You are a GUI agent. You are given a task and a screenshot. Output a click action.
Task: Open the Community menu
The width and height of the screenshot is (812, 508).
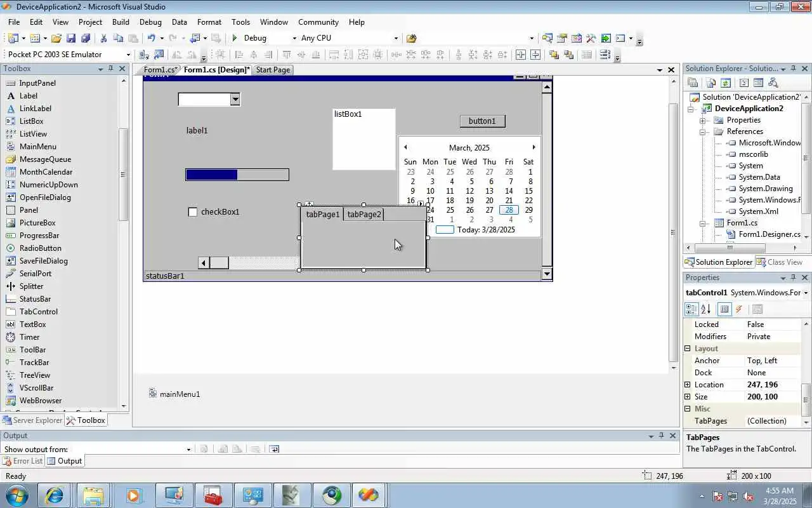(318, 22)
